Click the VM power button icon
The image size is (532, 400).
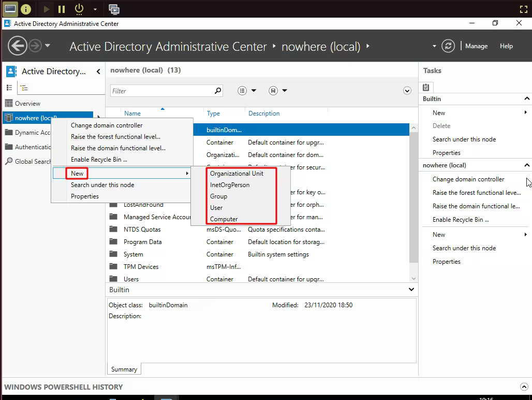(x=79, y=9)
